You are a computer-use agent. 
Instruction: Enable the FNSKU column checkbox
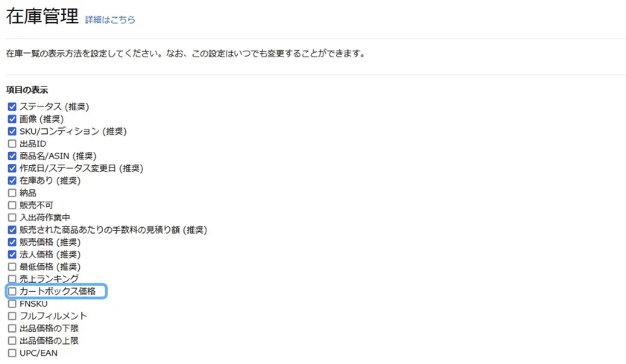point(12,304)
